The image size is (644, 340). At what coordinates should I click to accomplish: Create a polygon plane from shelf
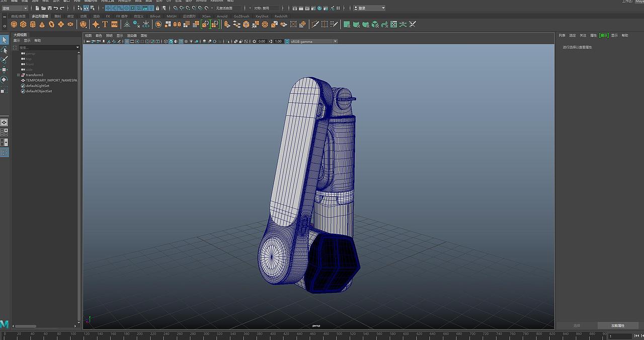click(x=61, y=24)
